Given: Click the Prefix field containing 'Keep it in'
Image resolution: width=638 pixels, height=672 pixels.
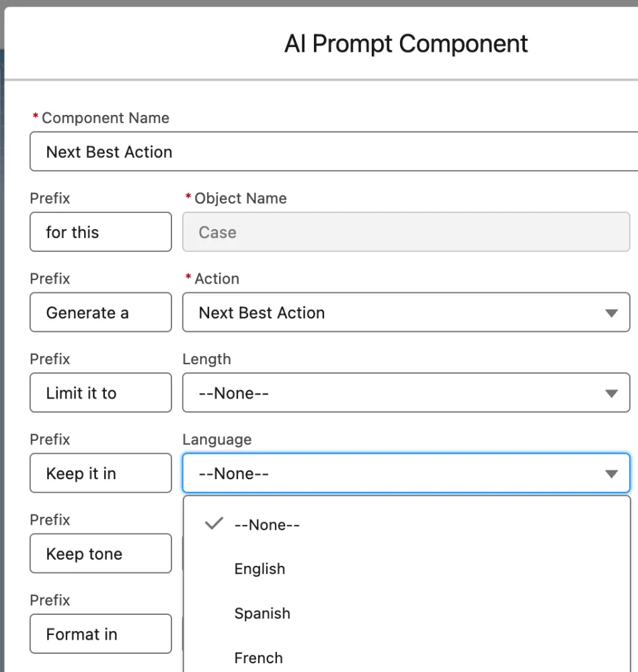Looking at the screenshot, I should coord(100,473).
